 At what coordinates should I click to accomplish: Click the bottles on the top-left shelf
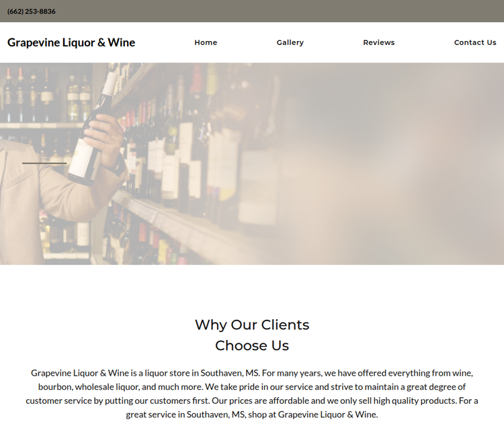[x=45, y=95]
